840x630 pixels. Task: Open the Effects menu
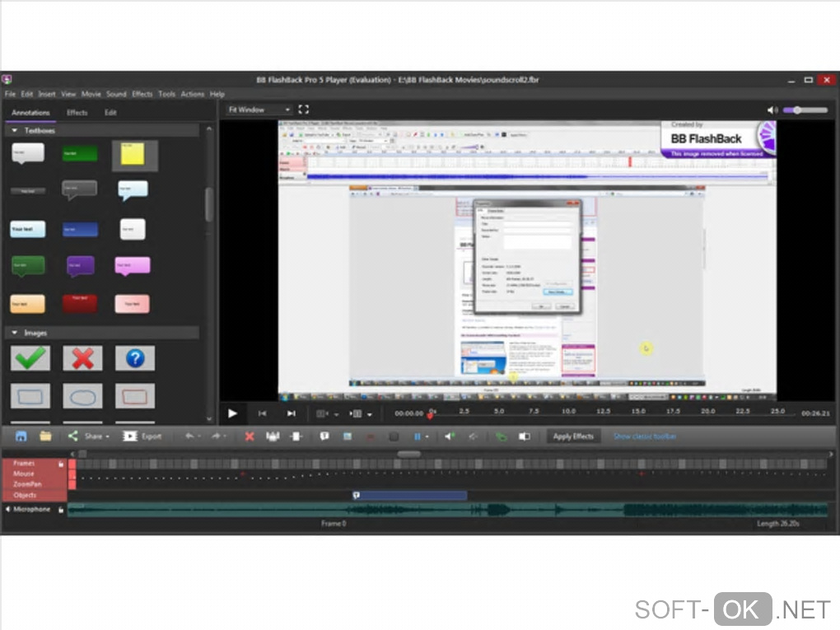pos(142,94)
